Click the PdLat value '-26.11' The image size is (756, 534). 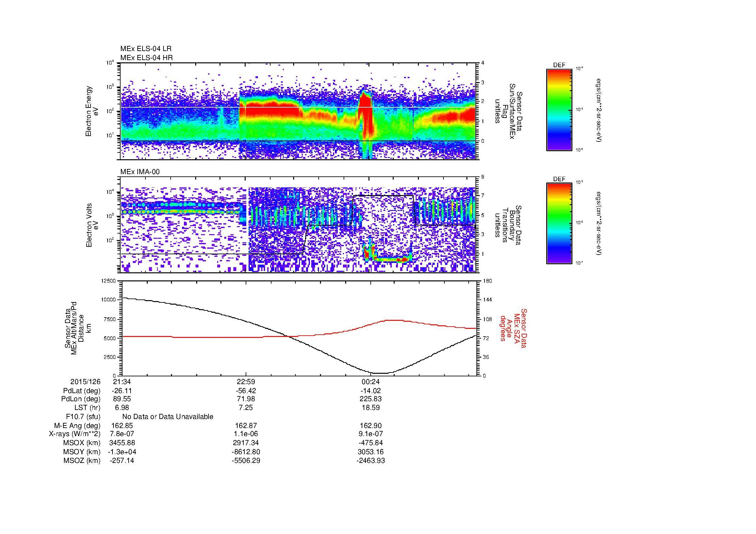(x=122, y=391)
